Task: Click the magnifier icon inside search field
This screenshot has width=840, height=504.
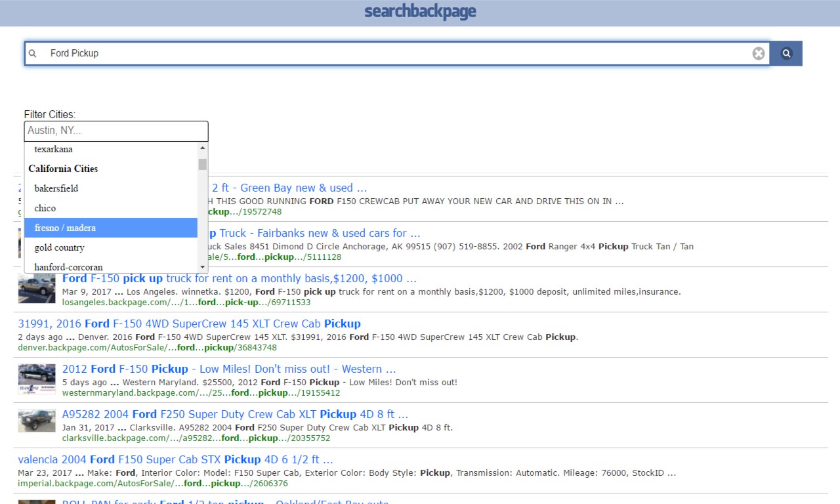Action: (33, 54)
